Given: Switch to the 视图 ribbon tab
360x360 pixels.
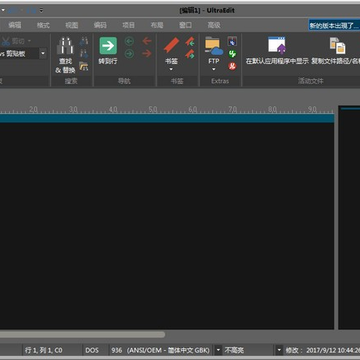Looking at the screenshot, I should (71, 25).
